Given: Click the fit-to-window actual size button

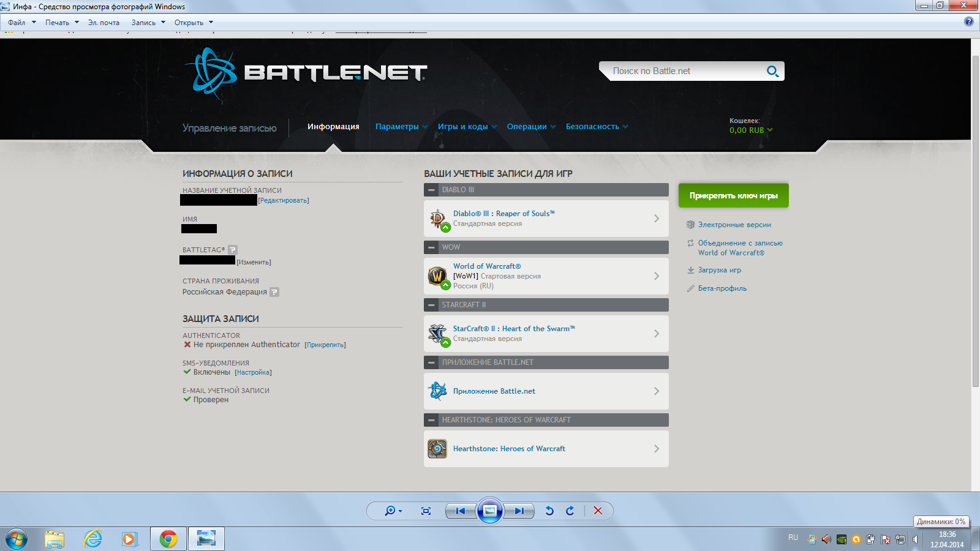Looking at the screenshot, I should (426, 511).
